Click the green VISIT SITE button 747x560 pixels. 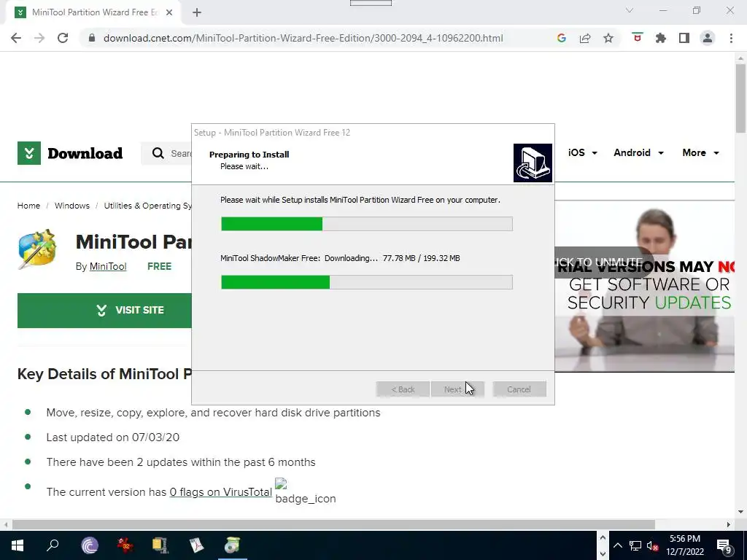tap(105, 311)
